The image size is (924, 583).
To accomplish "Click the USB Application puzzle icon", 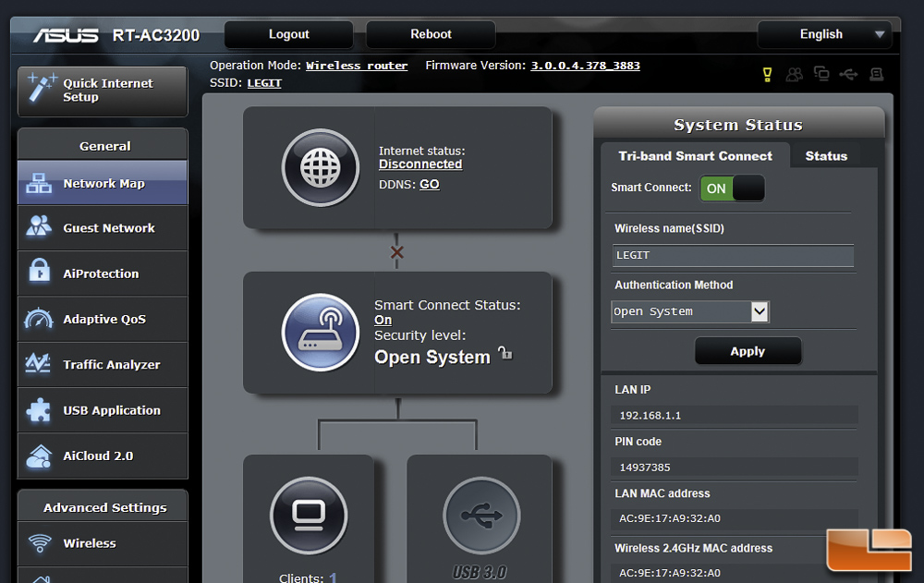I will pos(38,409).
